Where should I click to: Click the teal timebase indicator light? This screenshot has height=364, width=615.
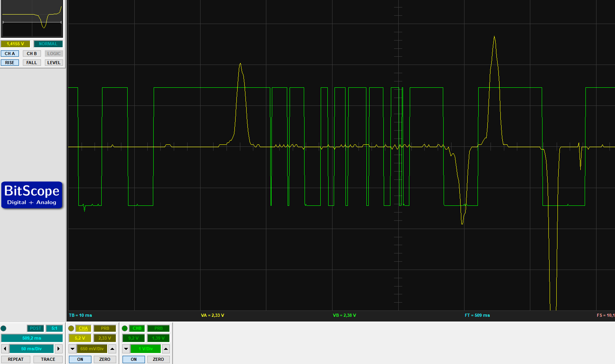tap(4, 329)
